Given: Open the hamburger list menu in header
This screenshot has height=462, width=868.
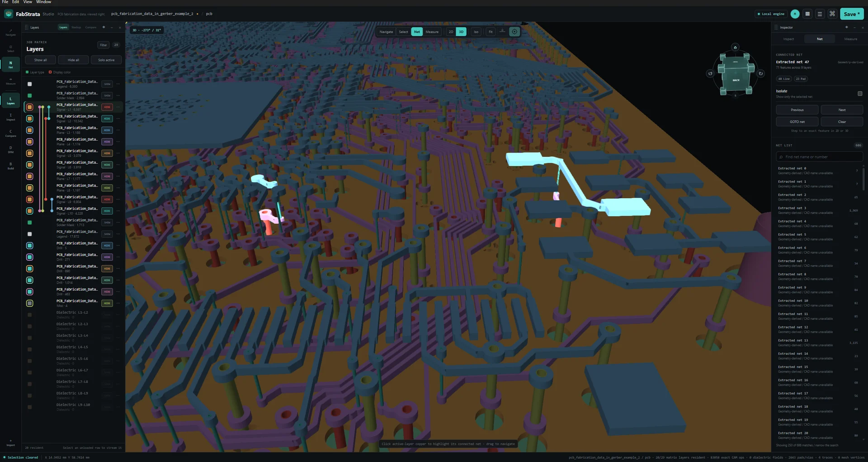Looking at the screenshot, I should pos(820,14).
